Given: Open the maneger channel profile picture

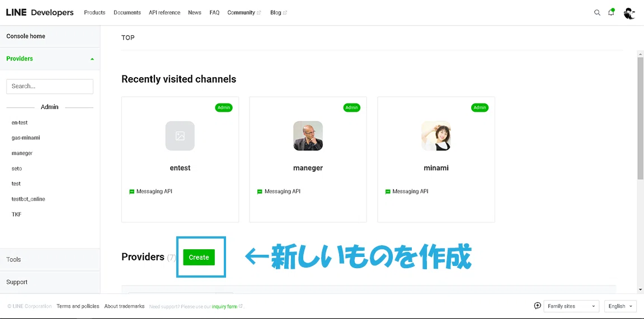Looking at the screenshot, I should tap(308, 136).
